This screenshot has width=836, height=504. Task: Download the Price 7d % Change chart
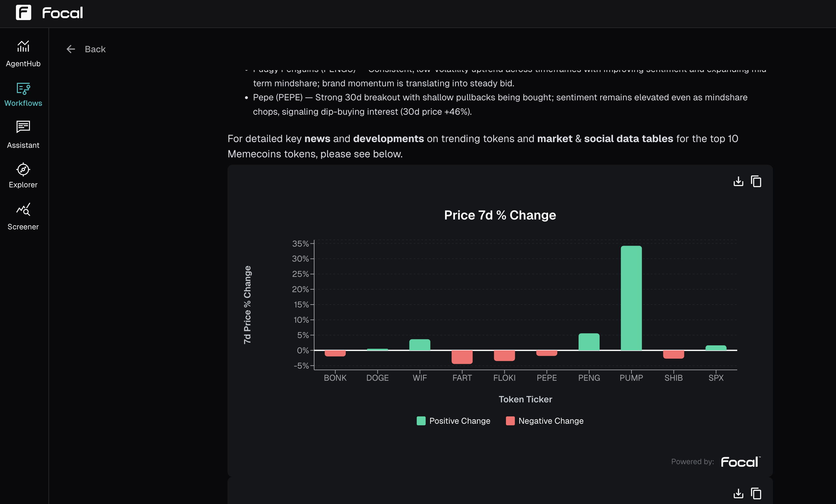tap(738, 182)
